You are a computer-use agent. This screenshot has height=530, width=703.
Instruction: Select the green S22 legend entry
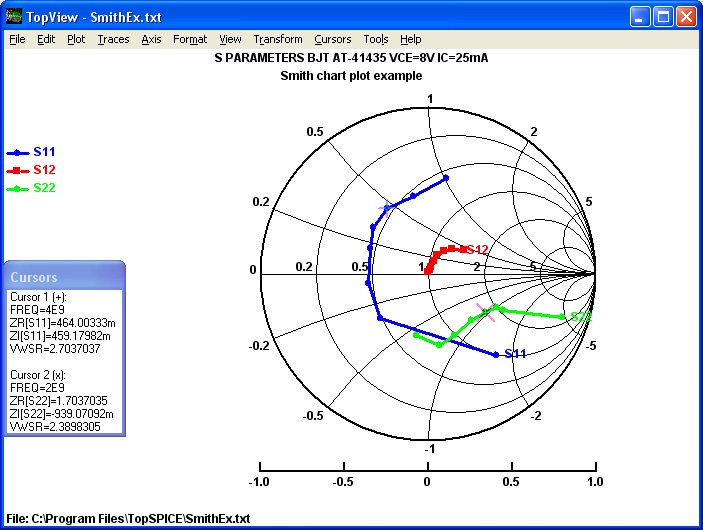31,188
